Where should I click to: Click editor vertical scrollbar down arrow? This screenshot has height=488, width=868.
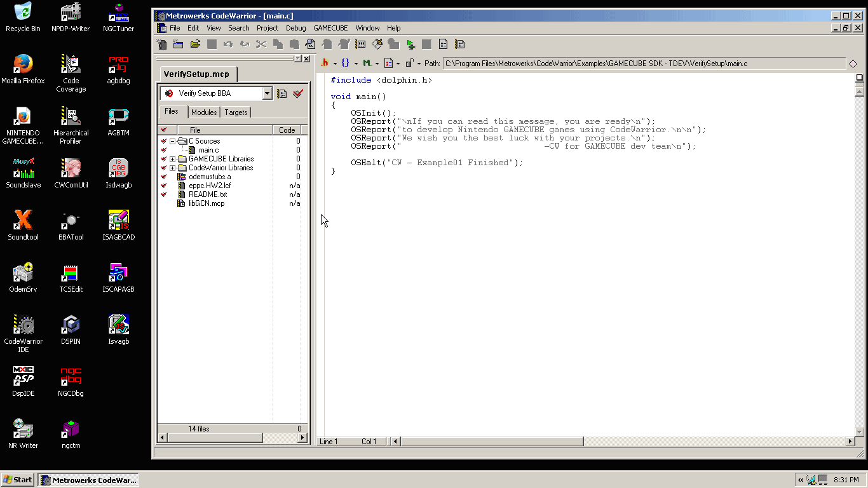click(860, 432)
